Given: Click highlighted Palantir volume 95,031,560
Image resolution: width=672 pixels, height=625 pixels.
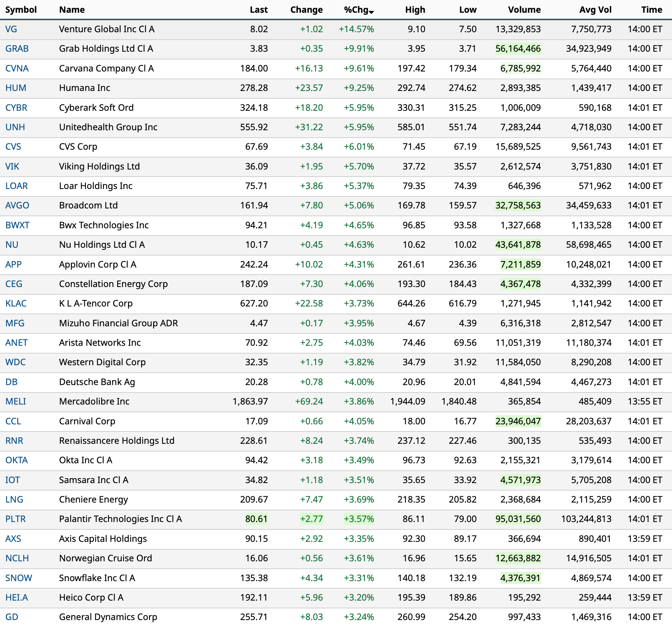Looking at the screenshot, I should coord(518,519).
